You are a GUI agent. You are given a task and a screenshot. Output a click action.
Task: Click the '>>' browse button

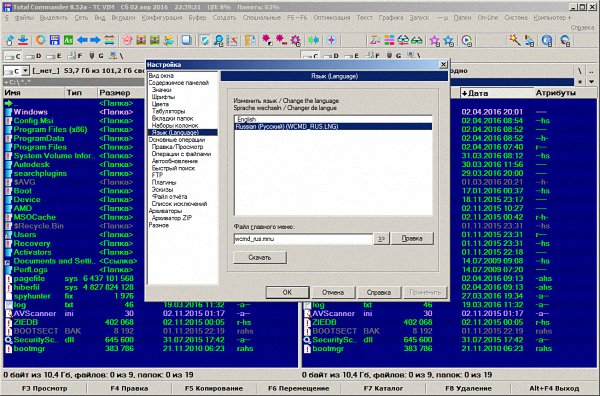click(382, 238)
